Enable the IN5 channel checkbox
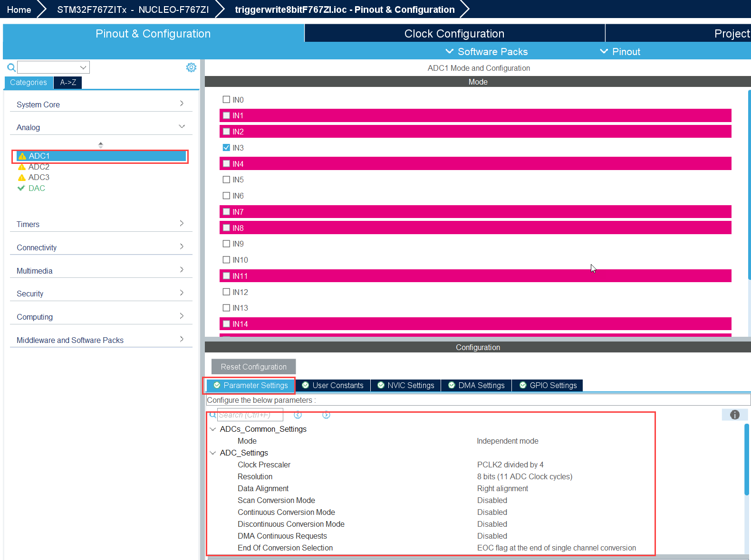Viewport: 751px width, 560px height. click(x=227, y=180)
